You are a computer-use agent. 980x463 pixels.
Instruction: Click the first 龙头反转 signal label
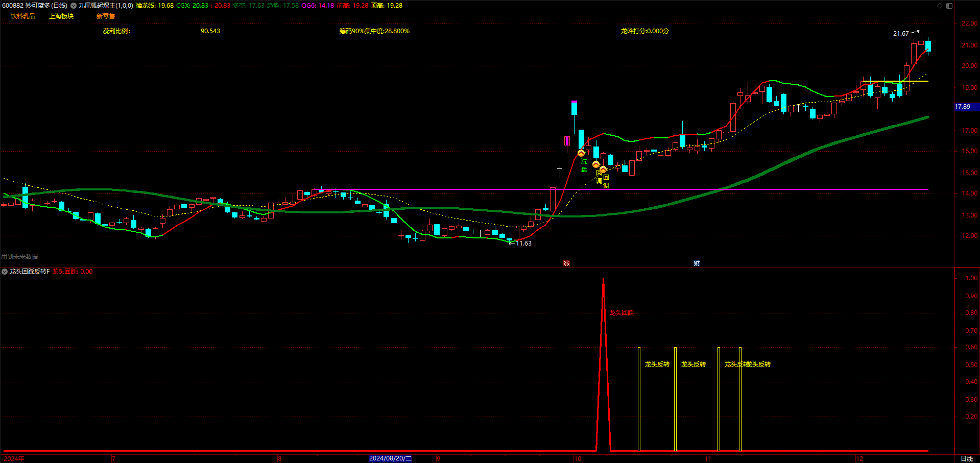click(657, 364)
